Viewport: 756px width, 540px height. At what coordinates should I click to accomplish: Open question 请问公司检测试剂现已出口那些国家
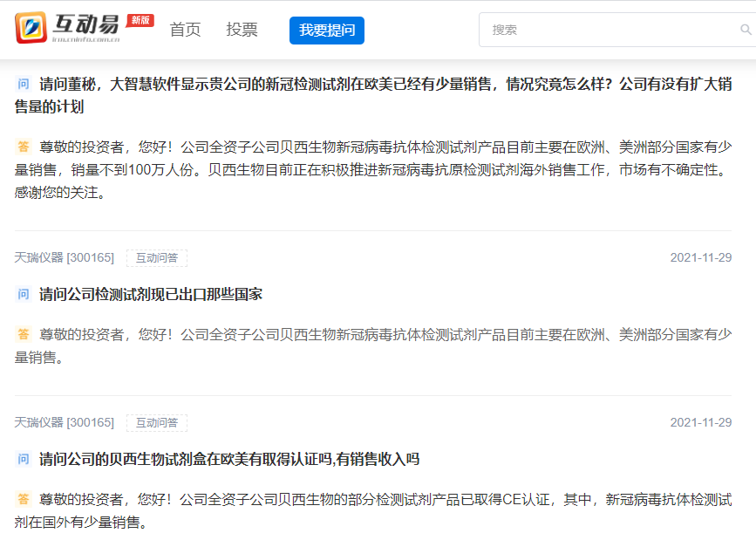point(151,294)
